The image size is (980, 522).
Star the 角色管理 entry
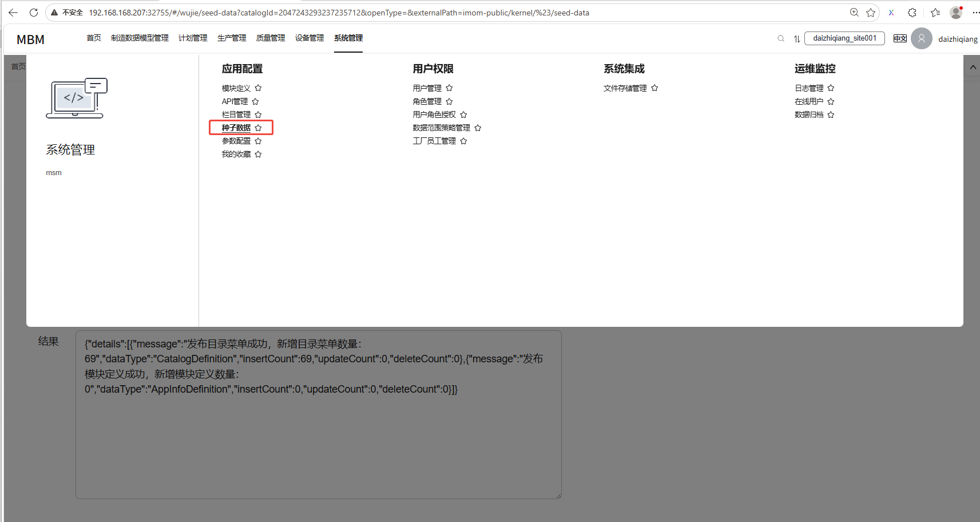(x=449, y=101)
